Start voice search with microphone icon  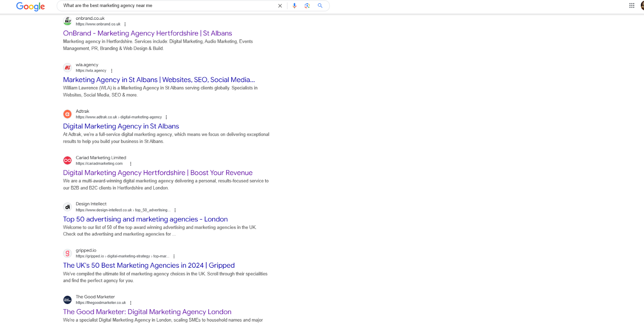pos(295,6)
